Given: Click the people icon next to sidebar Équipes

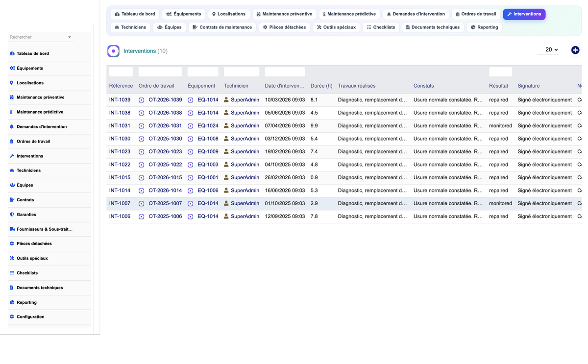Looking at the screenshot, I should [12, 185].
